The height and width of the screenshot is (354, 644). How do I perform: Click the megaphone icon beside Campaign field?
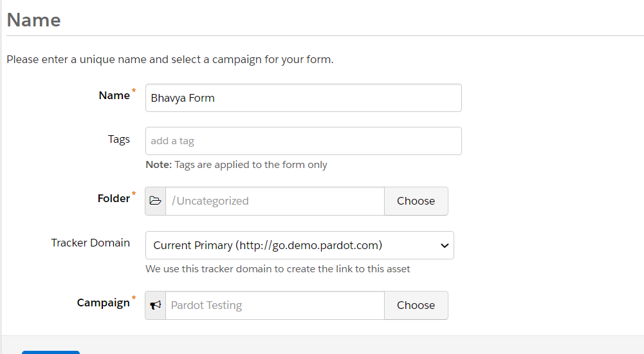tap(155, 305)
